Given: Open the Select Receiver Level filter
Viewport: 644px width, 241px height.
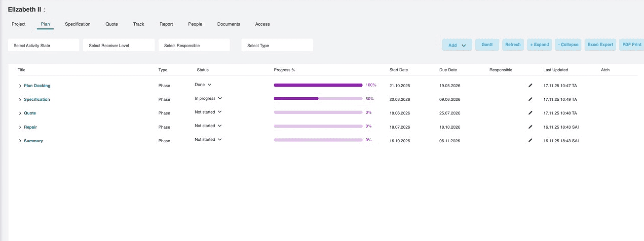Looking at the screenshot, I should [119, 45].
